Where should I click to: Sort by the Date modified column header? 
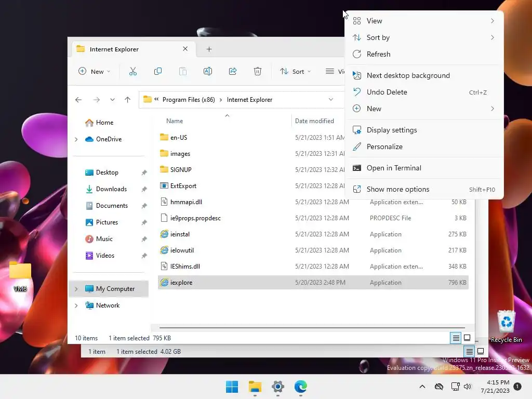click(x=314, y=121)
